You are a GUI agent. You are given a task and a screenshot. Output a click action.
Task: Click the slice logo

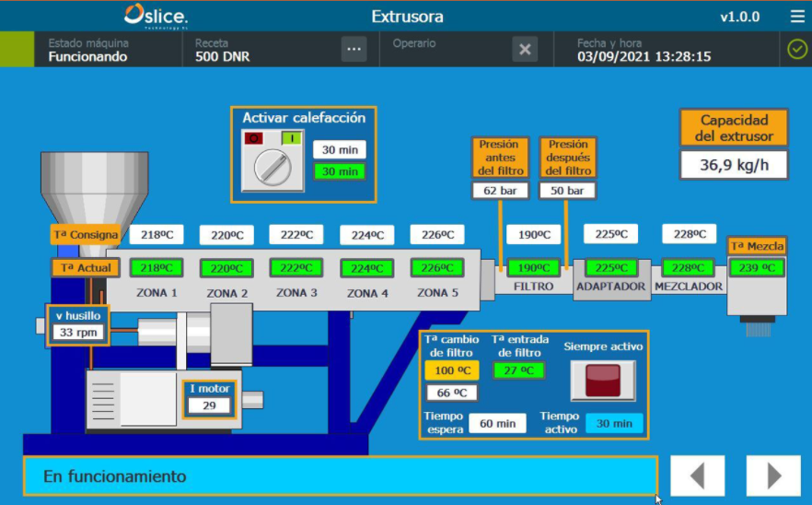(x=157, y=17)
